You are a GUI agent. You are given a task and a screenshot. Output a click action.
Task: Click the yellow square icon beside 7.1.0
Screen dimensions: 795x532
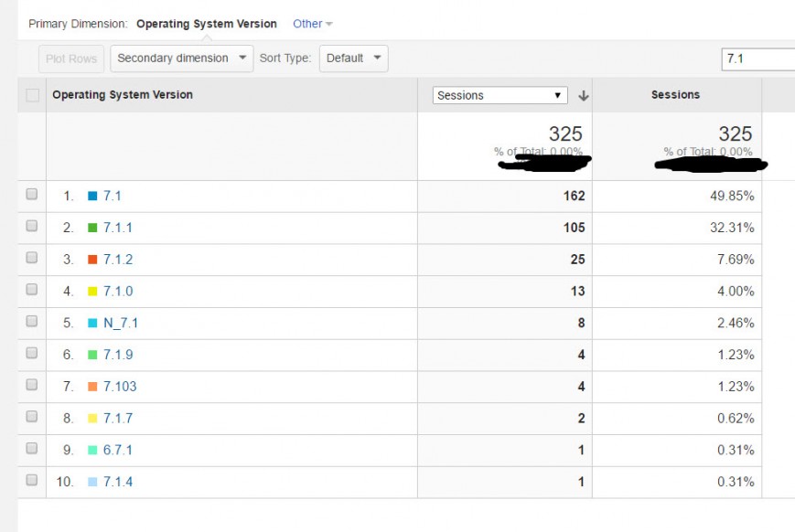pyautogui.click(x=92, y=292)
